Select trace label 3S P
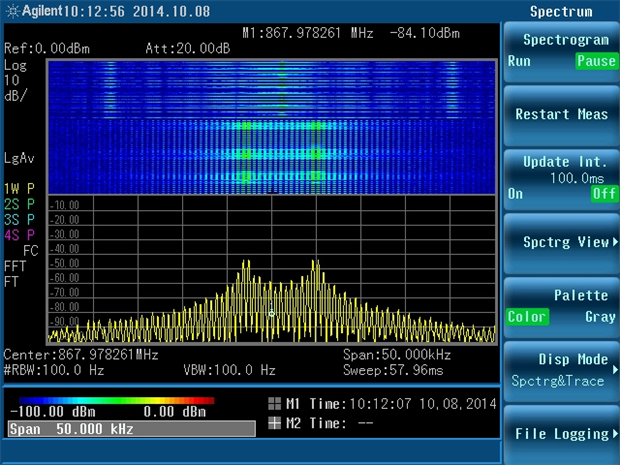The image size is (620, 465). point(19,219)
